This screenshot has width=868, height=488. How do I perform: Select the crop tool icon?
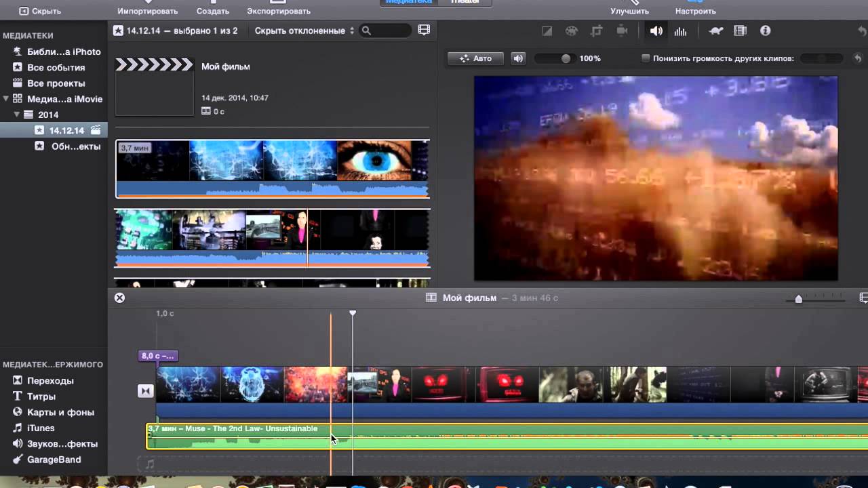[x=597, y=31]
